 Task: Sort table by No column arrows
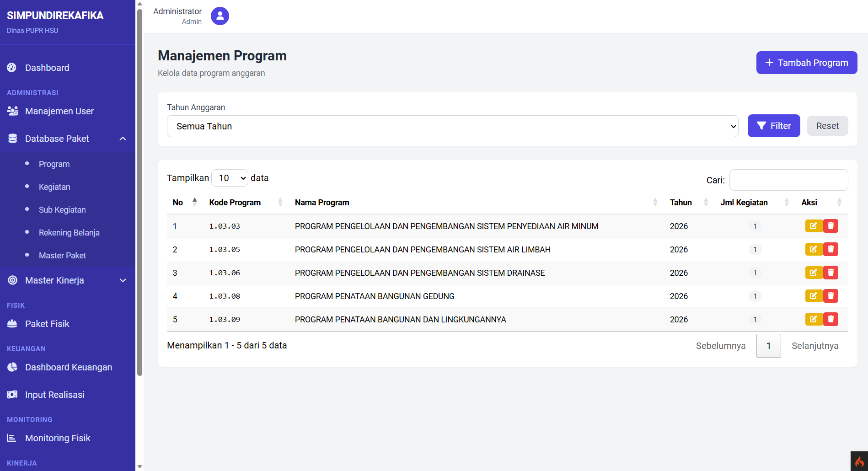coord(195,202)
